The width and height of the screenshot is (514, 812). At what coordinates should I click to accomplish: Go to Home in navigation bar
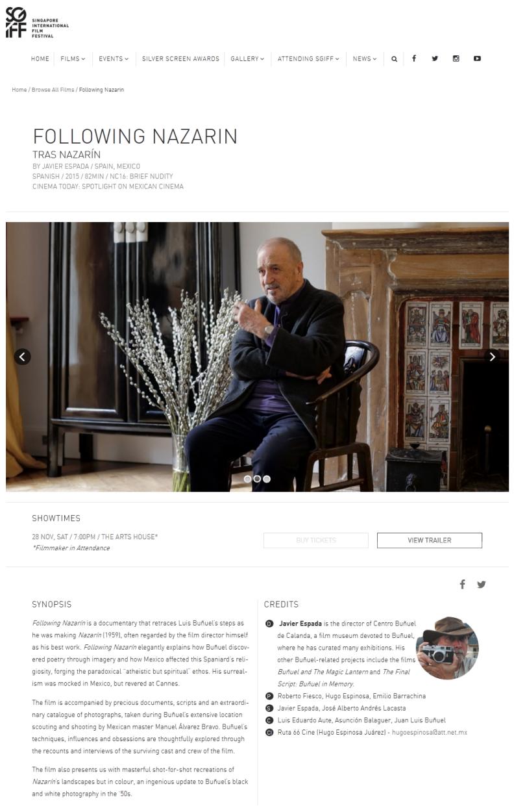40,58
